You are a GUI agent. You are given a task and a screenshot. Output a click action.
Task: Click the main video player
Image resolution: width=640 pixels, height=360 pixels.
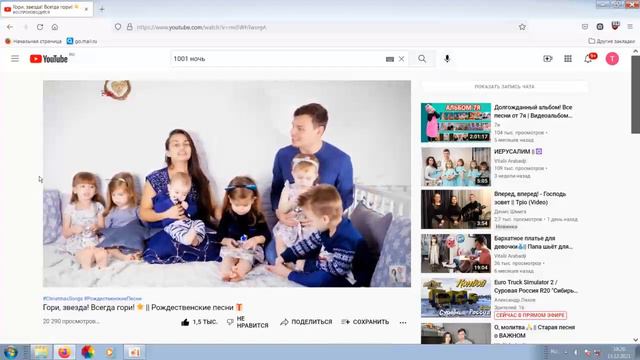(x=227, y=184)
